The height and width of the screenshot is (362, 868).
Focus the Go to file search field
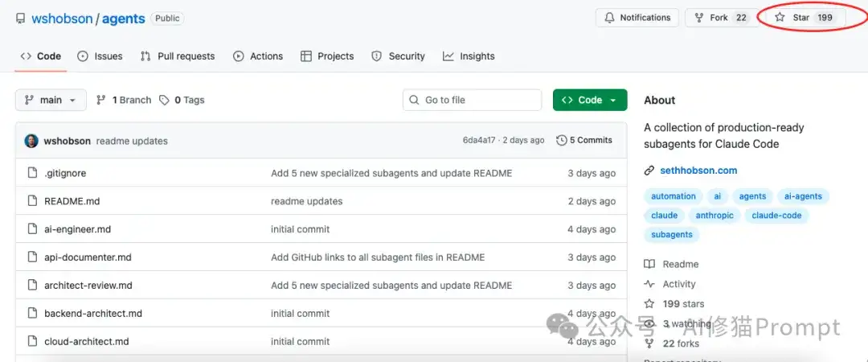tap(473, 100)
